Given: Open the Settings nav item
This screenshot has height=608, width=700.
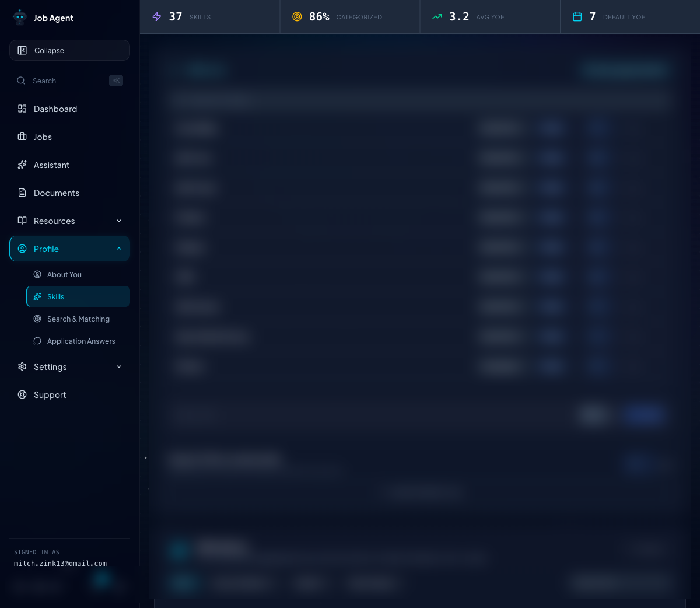Looking at the screenshot, I should point(69,366).
